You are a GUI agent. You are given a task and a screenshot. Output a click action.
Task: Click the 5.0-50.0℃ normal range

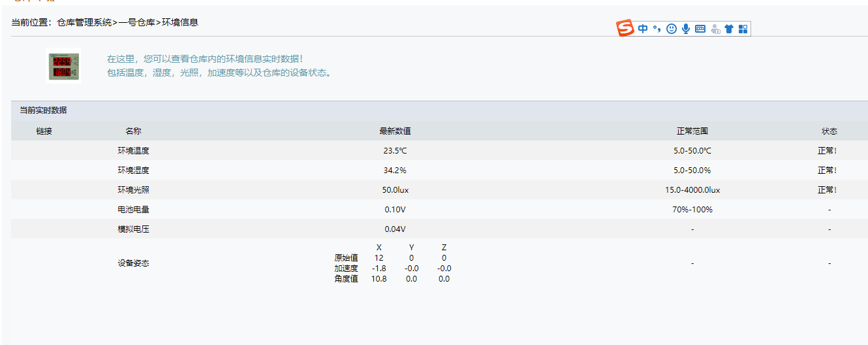(692, 151)
